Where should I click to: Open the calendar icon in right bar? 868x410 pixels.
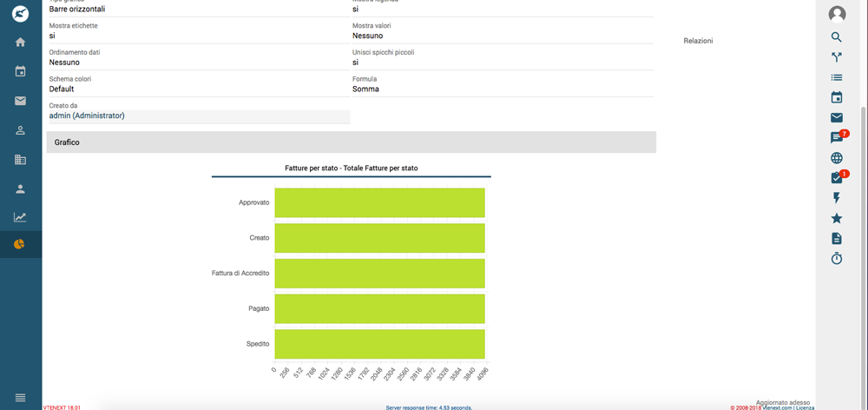(837, 97)
